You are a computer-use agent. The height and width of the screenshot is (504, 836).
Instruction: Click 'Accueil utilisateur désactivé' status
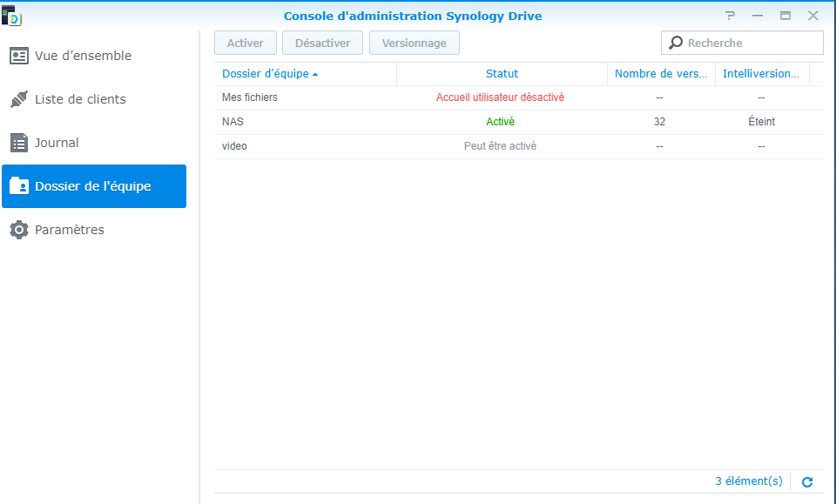click(x=500, y=97)
